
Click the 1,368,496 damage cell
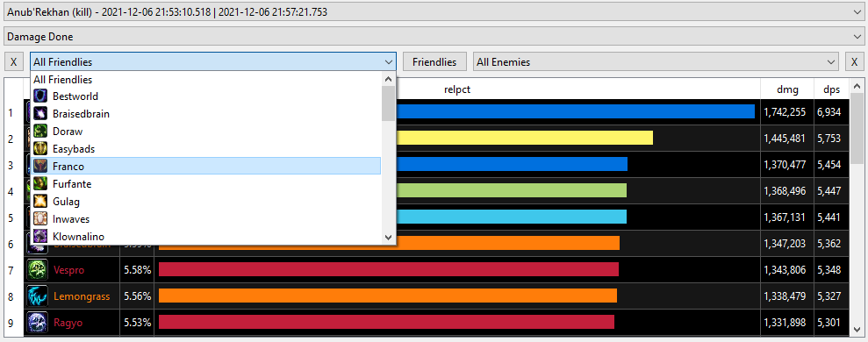coord(787,191)
